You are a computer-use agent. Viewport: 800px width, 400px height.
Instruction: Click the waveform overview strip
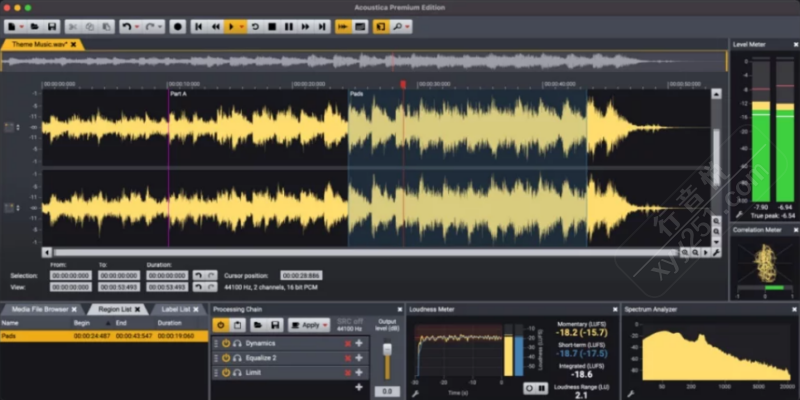(x=363, y=61)
